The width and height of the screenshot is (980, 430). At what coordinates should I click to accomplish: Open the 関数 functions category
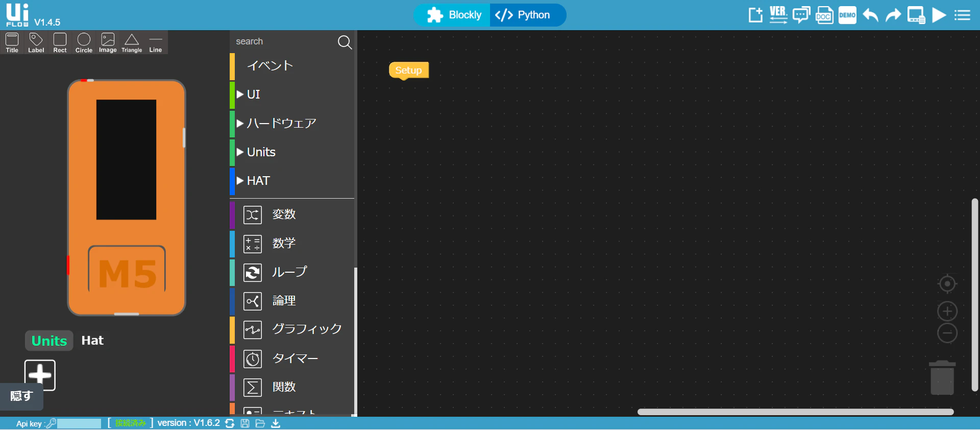(292, 387)
